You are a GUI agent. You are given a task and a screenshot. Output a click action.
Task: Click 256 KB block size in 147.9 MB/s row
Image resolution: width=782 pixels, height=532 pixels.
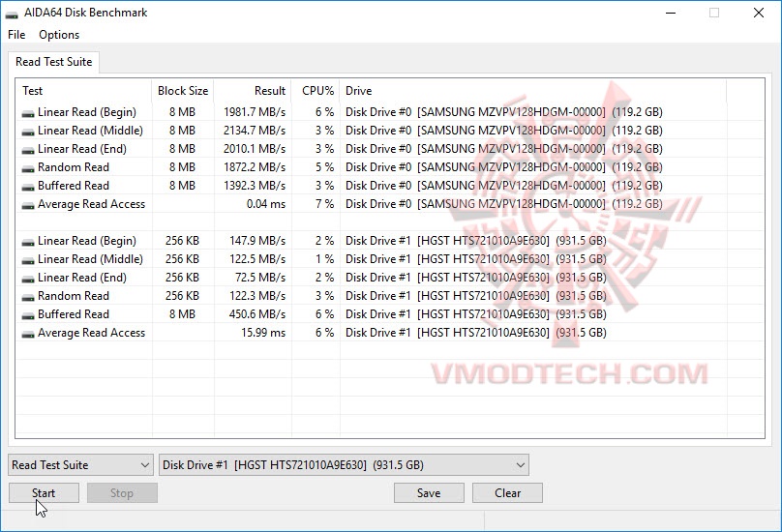click(182, 240)
